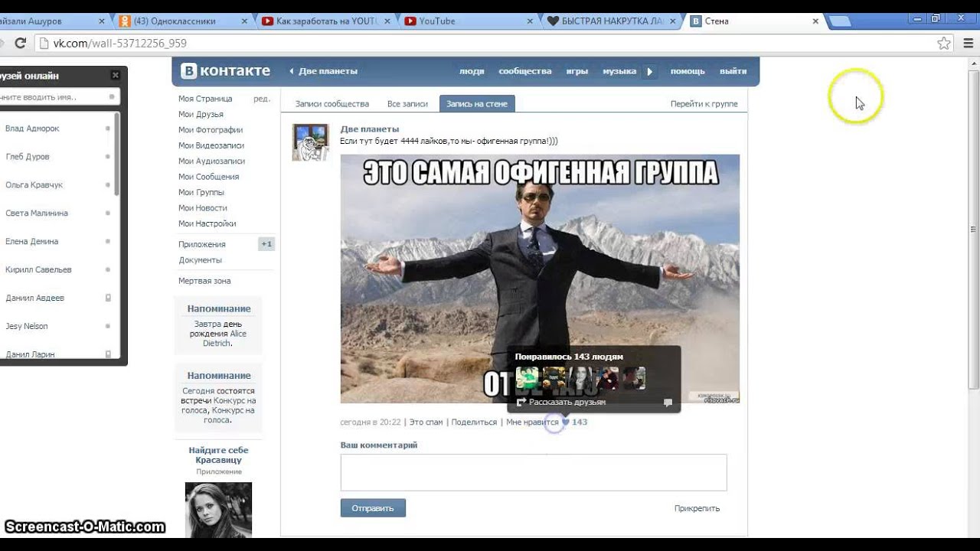Click comment bubble icon in likes popup
Viewport: 980px width, 551px height.
[668, 403]
